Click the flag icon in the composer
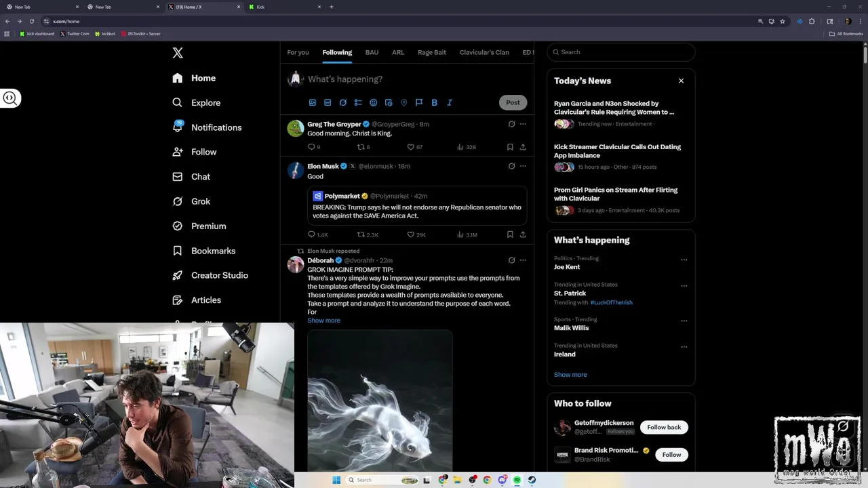 [x=419, y=102]
